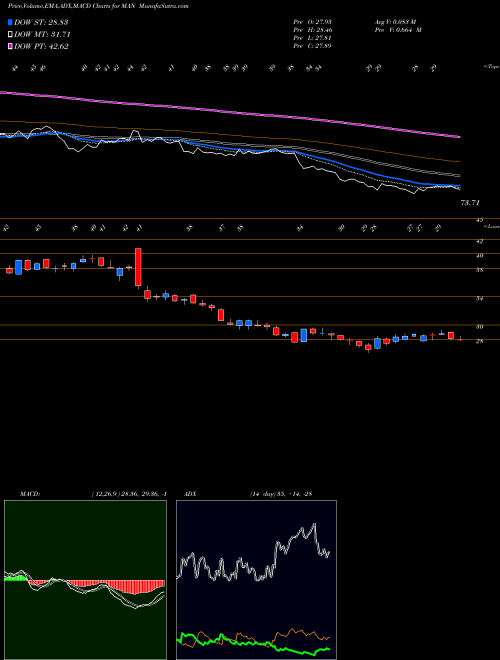Viewport: 500px width, 660px height.
Task: Select the DOW ST: 28.83 label
Action: (41, 22)
